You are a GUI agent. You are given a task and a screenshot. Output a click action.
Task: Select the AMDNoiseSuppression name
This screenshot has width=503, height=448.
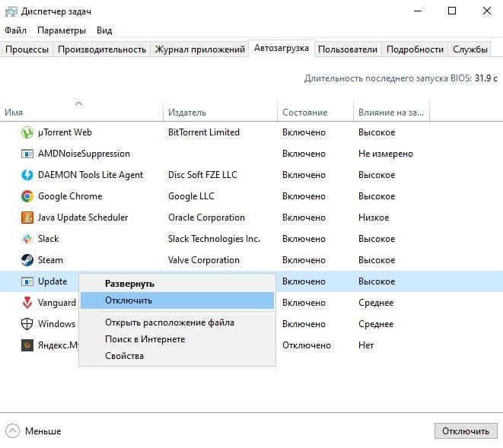[x=84, y=154]
